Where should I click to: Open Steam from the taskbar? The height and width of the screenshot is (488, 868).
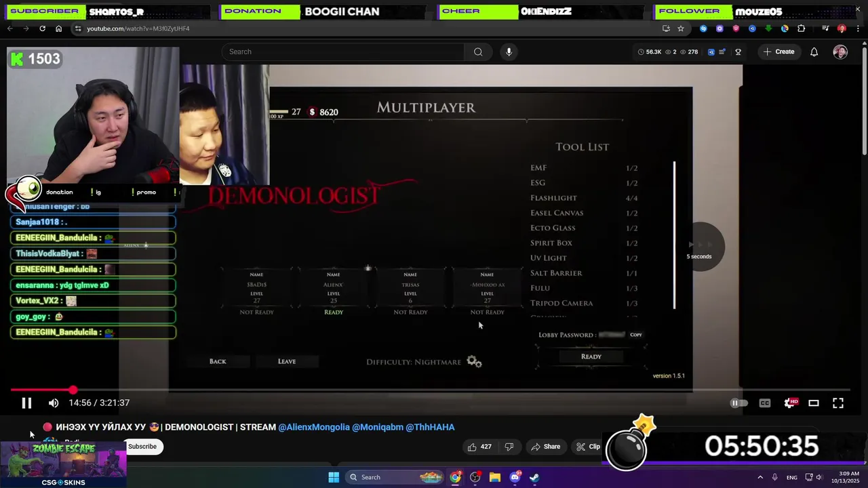(x=534, y=477)
